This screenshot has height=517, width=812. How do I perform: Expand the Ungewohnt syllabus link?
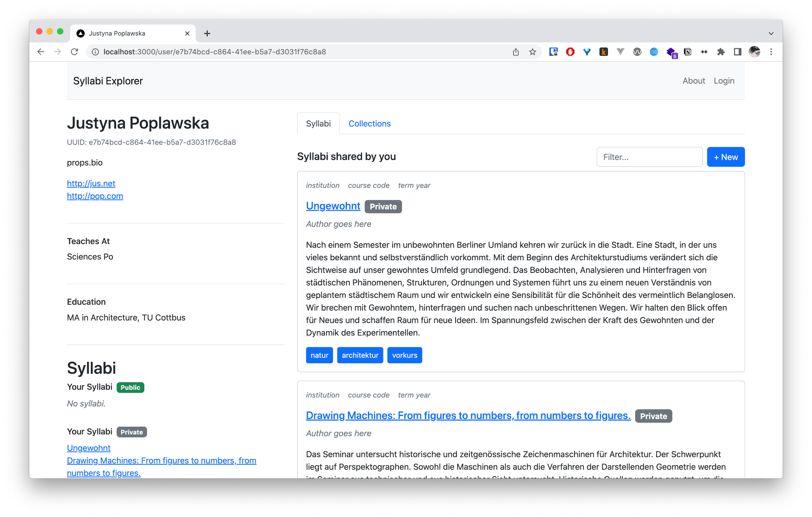pyautogui.click(x=333, y=206)
